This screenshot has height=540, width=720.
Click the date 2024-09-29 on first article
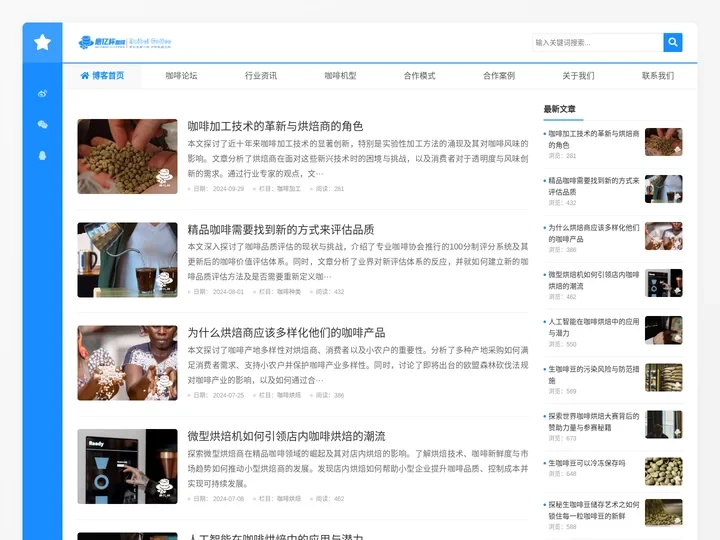[228, 189]
